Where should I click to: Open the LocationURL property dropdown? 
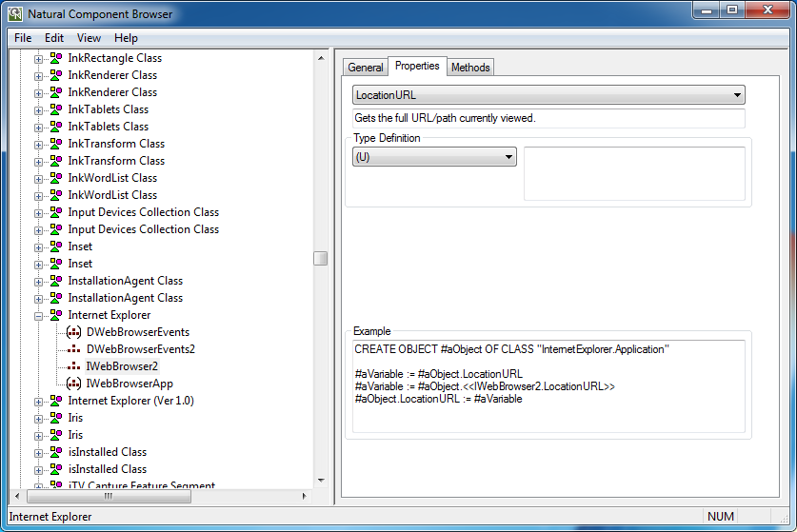(x=737, y=95)
